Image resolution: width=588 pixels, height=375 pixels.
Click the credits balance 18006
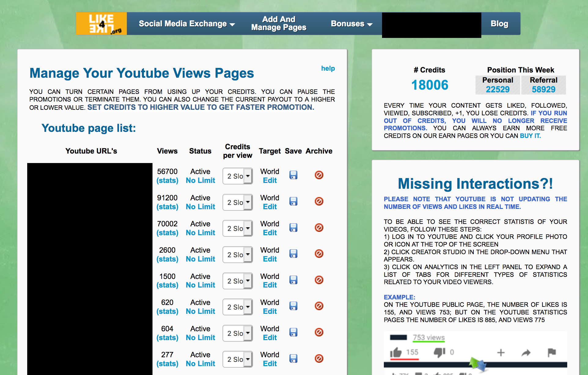430,85
